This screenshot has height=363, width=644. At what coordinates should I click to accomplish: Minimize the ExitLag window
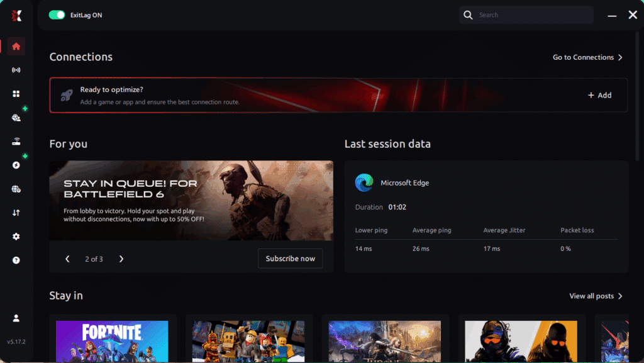pyautogui.click(x=612, y=16)
